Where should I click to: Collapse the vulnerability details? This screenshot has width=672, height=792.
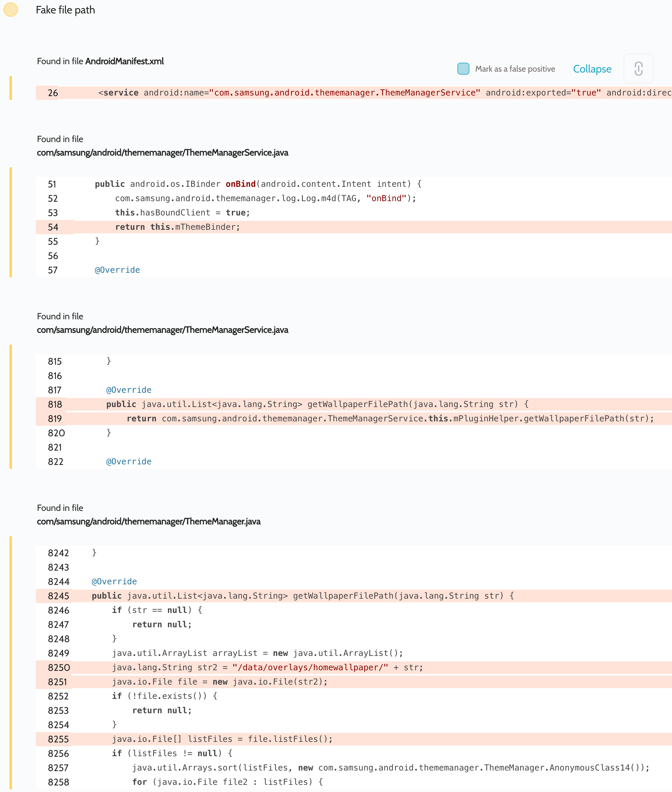(592, 69)
